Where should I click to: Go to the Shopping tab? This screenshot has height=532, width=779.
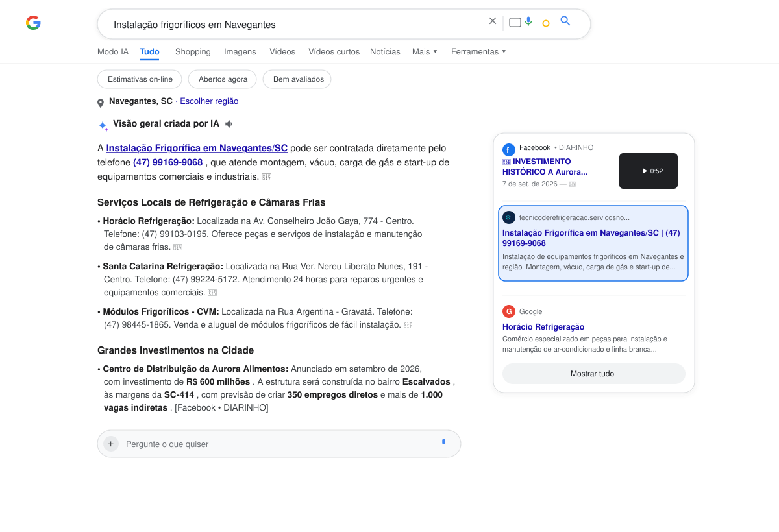(193, 51)
